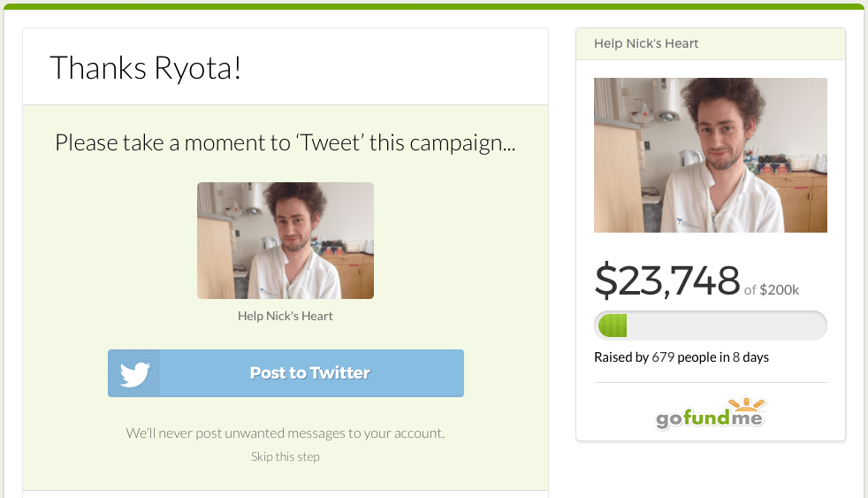Click the Twitter bird icon
The height and width of the screenshot is (498, 868).
pyautogui.click(x=134, y=373)
